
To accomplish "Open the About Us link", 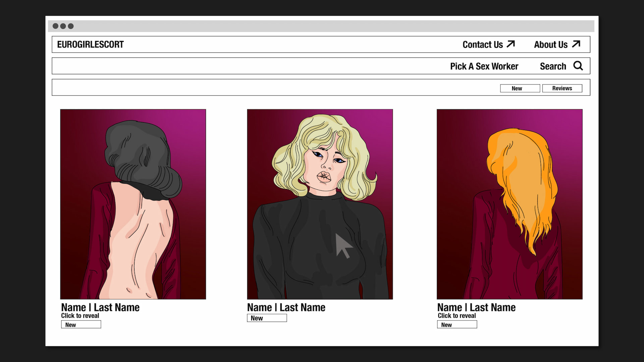I will tap(550, 45).
